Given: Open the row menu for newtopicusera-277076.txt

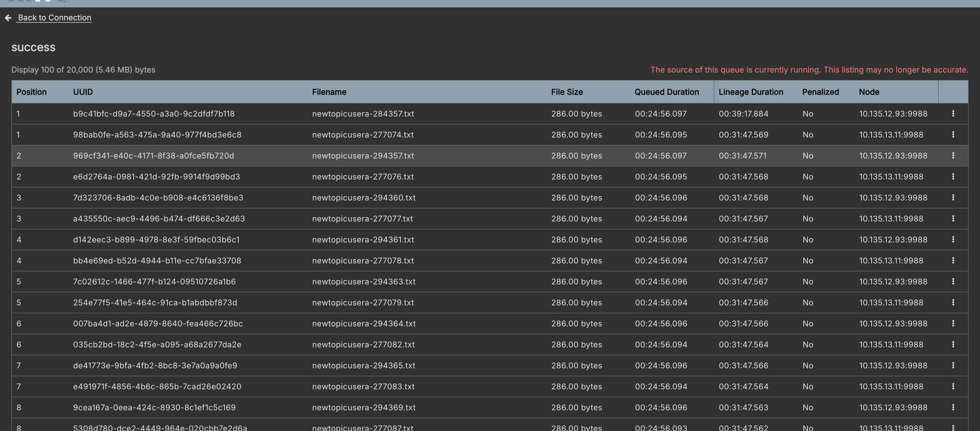Looking at the screenshot, I should 953,176.
